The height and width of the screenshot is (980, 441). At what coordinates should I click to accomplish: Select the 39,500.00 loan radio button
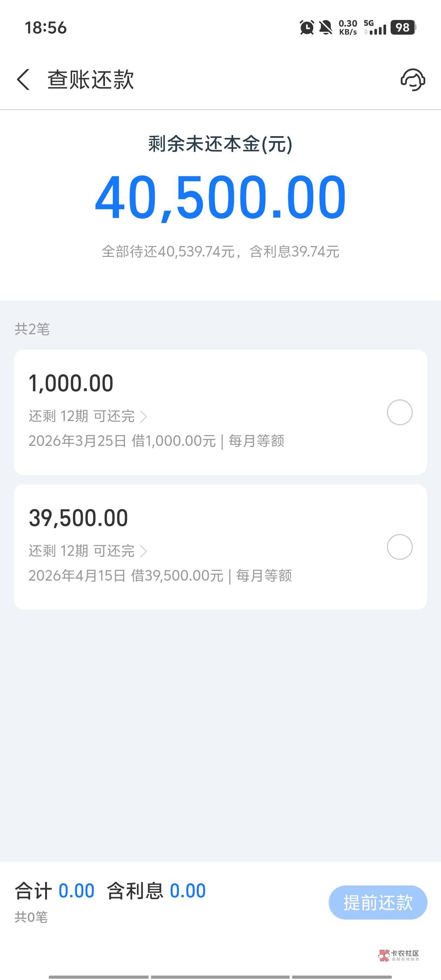[400, 547]
